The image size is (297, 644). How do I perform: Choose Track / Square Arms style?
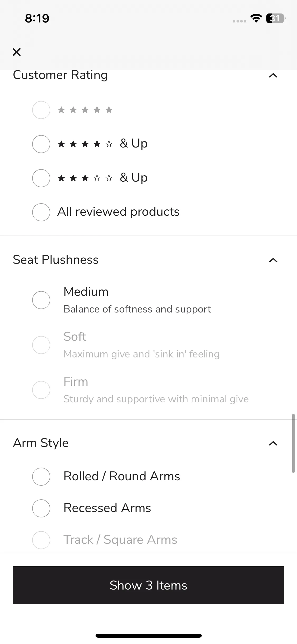coord(41,540)
